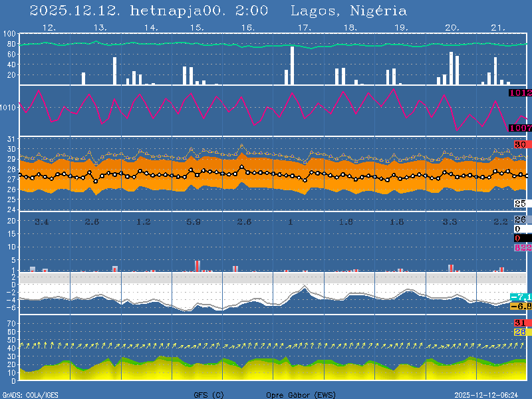Click the 3.4 daily precipitation total
This screenshot has width=532, height=399.
click(x=42, y=221)
